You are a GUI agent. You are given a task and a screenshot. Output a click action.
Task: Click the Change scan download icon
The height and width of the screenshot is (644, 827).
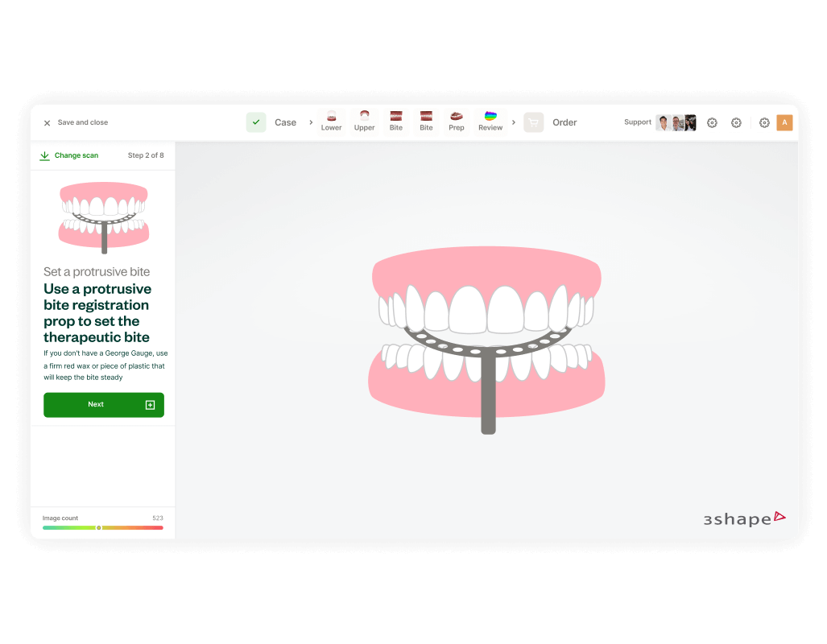(45, 155)
